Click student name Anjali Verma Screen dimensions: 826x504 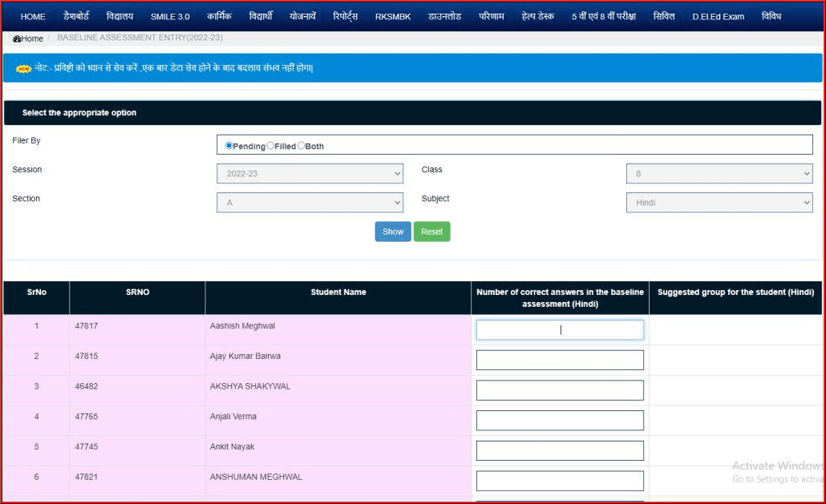[x=233, y=417]
